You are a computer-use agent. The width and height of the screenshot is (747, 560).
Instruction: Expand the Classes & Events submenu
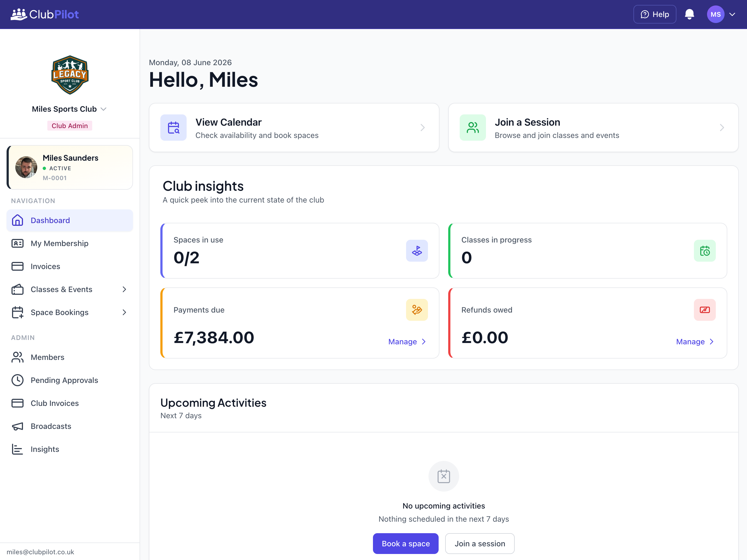124,290
